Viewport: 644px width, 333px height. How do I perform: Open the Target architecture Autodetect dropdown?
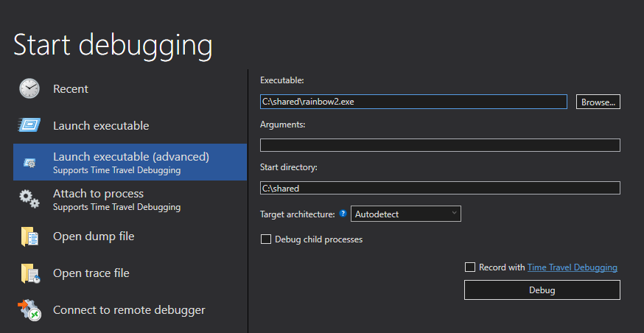(406, 214)
